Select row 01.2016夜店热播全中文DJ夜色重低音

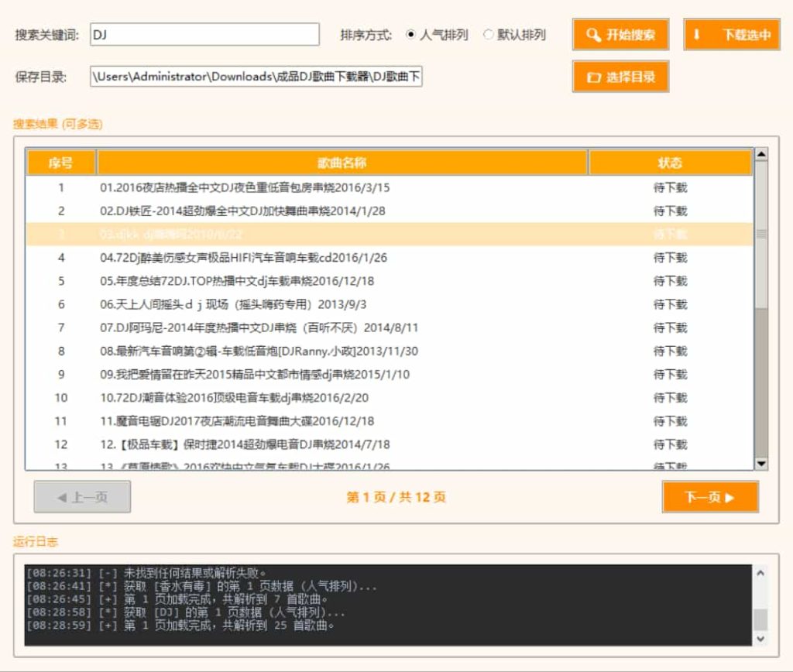[390, 187]
